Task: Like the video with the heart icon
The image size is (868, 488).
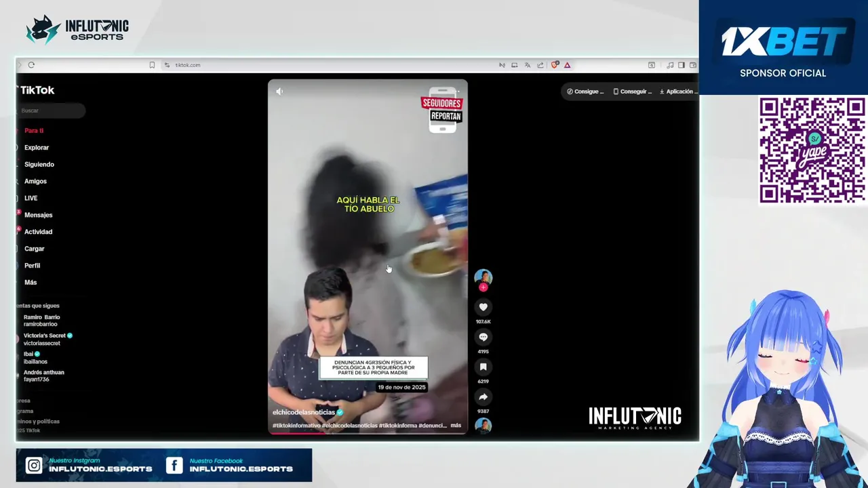Action: (x=483, y=307)
